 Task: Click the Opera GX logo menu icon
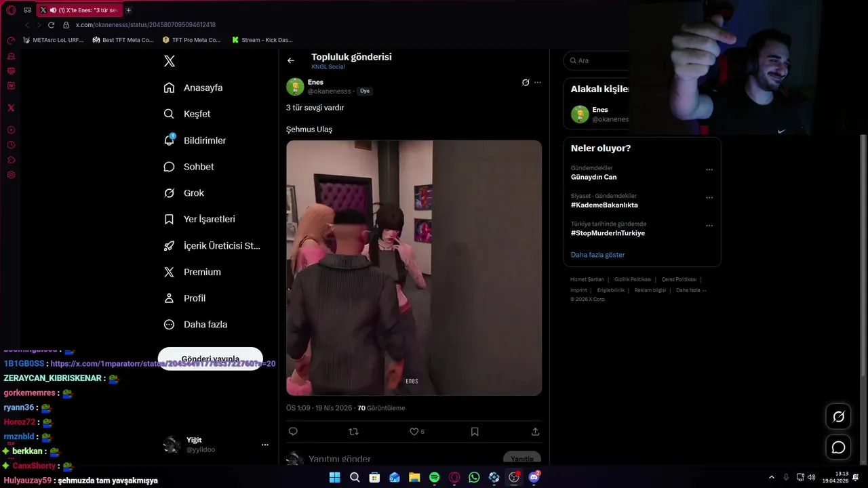point(11,10)
